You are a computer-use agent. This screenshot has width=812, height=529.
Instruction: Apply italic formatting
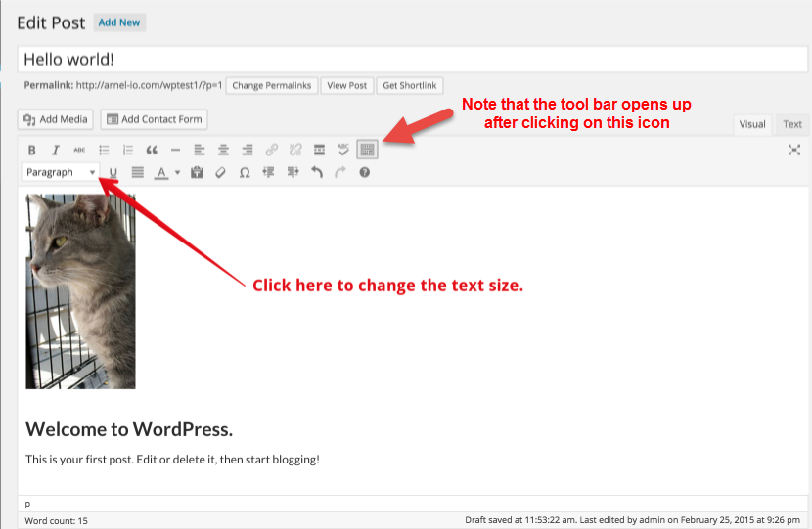tap(56, 151)
